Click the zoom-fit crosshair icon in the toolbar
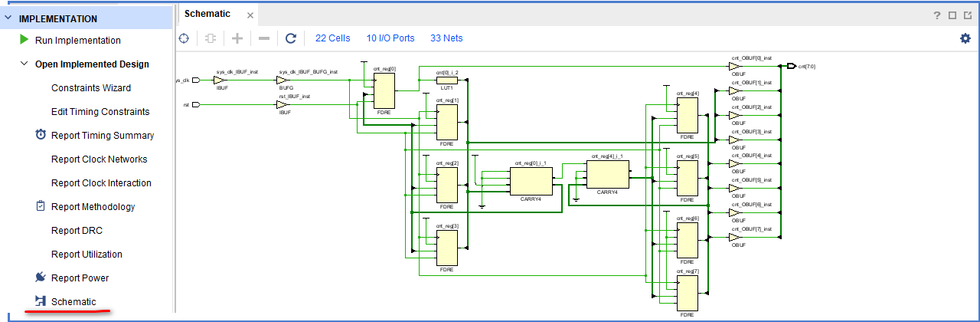The height and width of the screenshot is (322, 980). pos(184,38)
